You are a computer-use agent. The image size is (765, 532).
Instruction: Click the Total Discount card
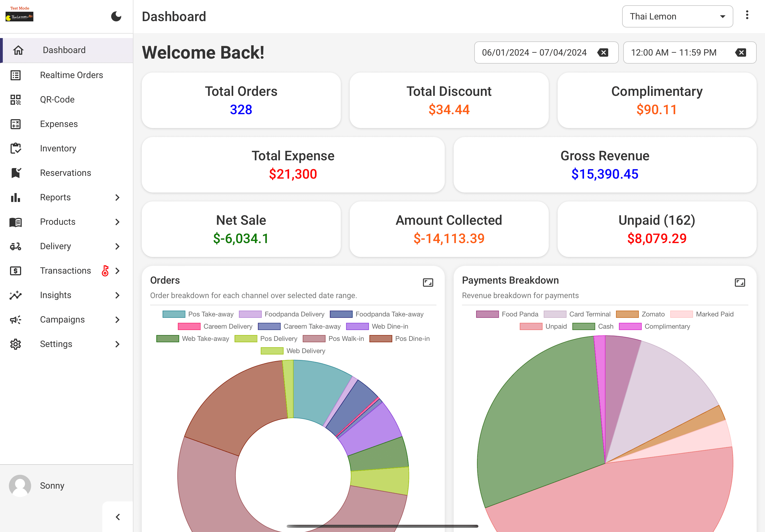pos(449,100)
